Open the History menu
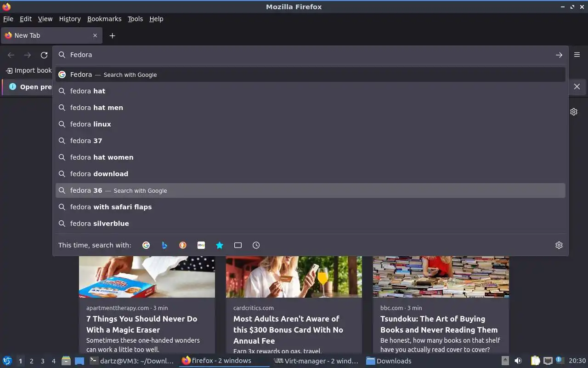Image resolution: width=588 pixels, height=368 pixels. click(x=70, y=19)
